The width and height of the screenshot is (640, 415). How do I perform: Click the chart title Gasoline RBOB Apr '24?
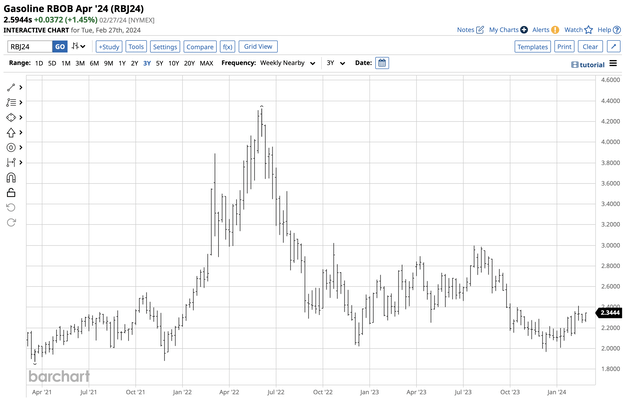pos(73,9)
